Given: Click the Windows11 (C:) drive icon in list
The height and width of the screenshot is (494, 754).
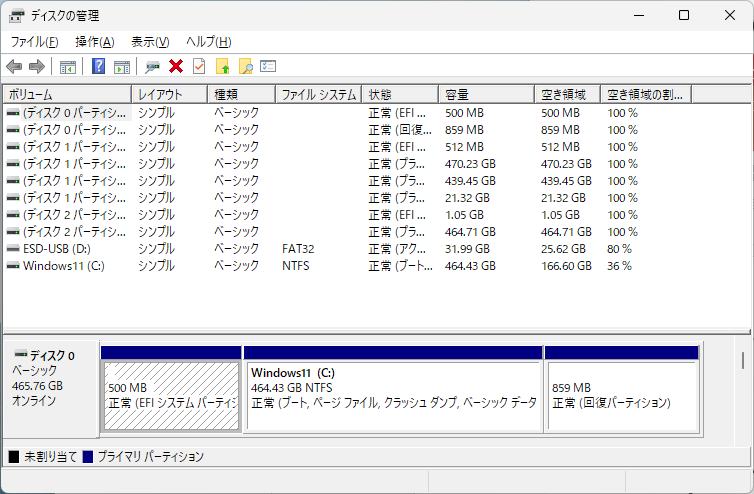Looking at the screenshot, I should click(13, 266).
